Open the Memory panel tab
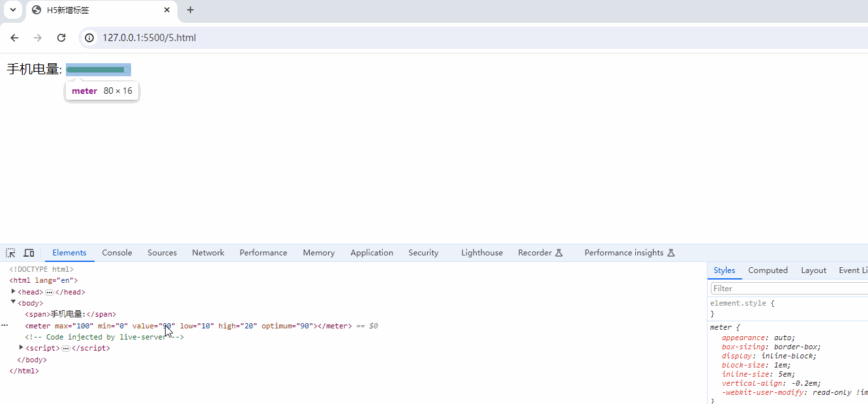The image size is (868, 404). [319, 253]
